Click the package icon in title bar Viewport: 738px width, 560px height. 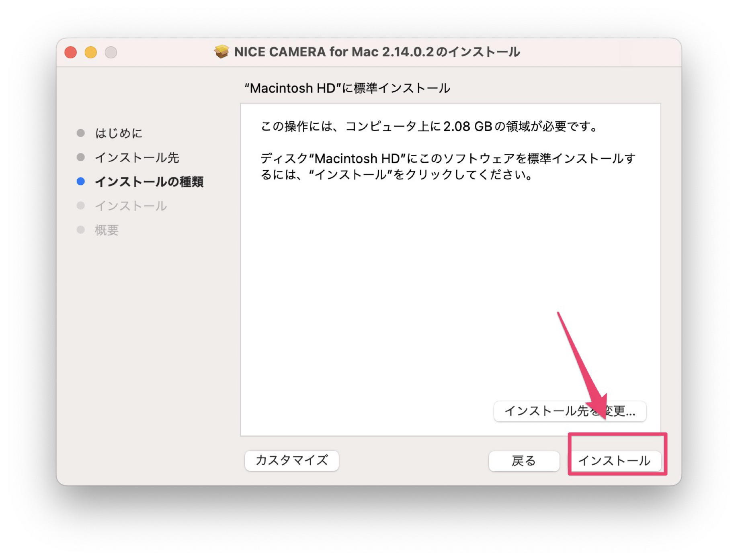[x=221, y=52]
